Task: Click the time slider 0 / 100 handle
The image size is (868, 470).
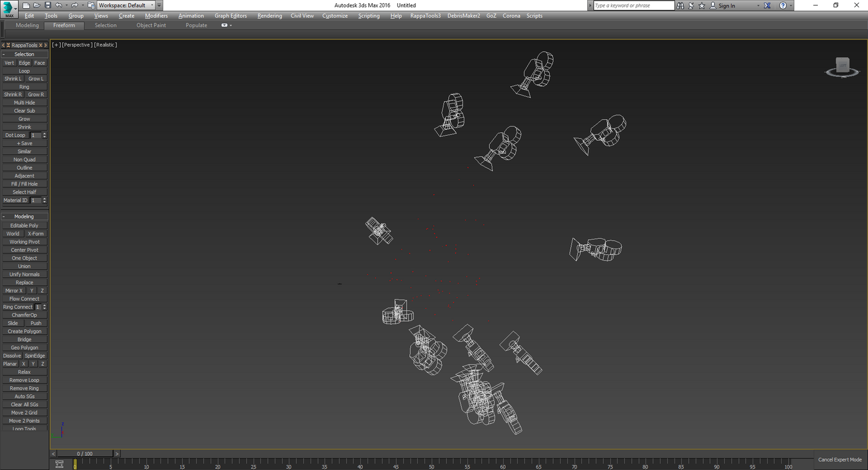Action: (85, 454)
